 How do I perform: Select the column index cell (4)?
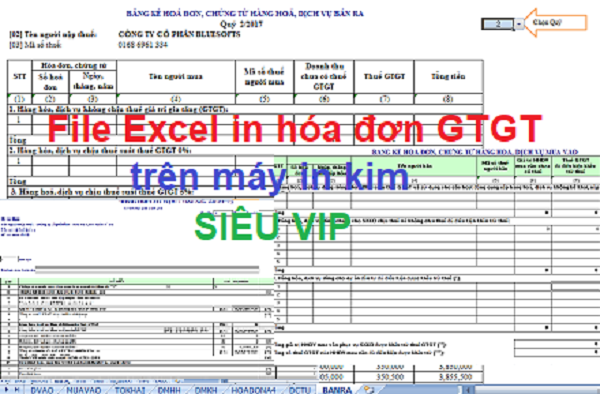point(176,99)
